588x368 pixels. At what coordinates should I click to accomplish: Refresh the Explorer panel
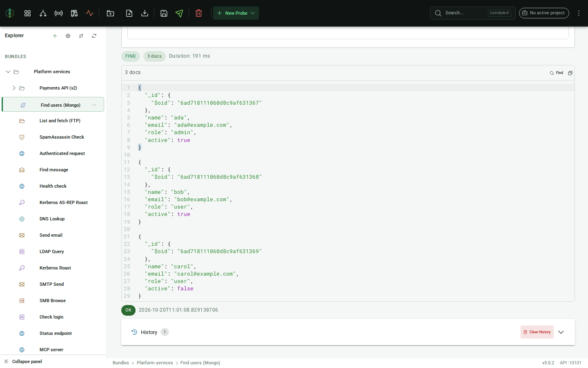pyautogui.click(x=94, y=36)
